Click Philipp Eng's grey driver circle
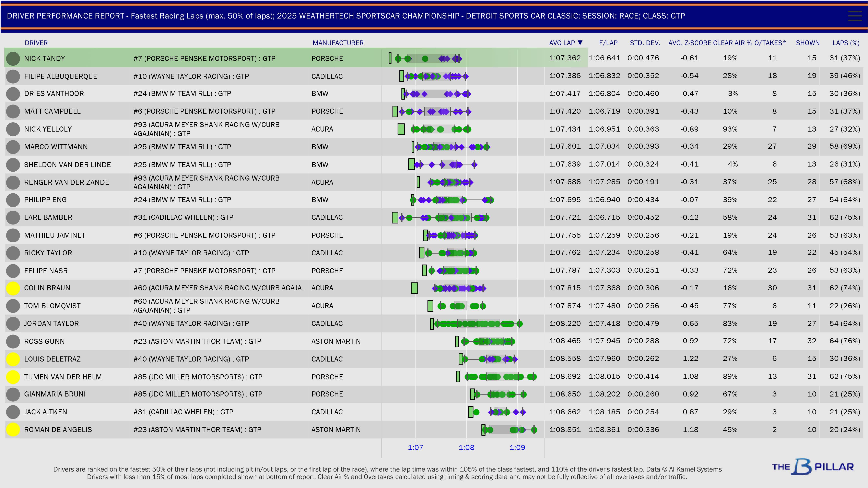 pyautogui.click(x=13, y=200)
